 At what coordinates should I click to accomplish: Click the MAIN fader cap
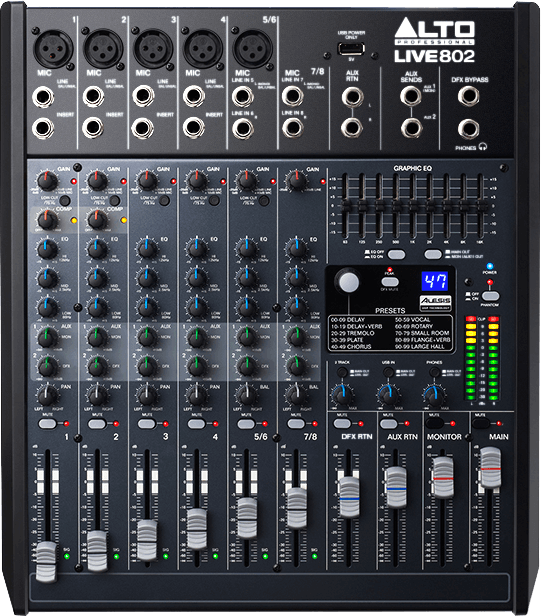[x=491, y=468]
